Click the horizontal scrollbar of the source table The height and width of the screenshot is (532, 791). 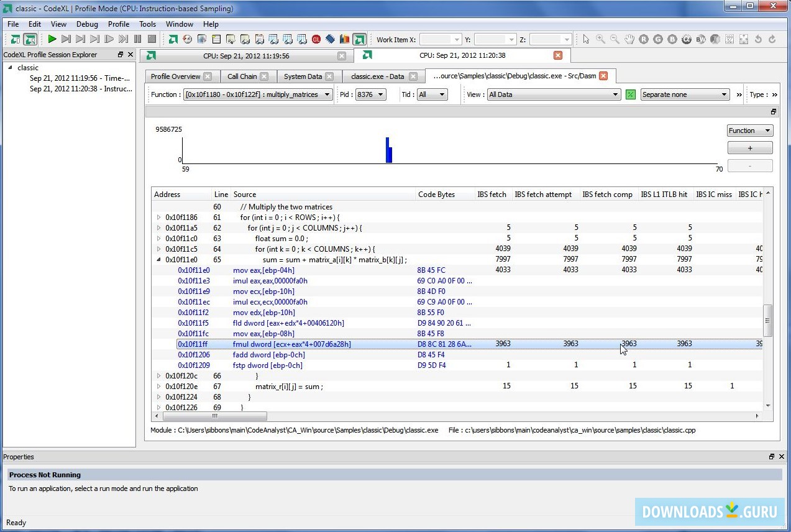pos(214,416)
